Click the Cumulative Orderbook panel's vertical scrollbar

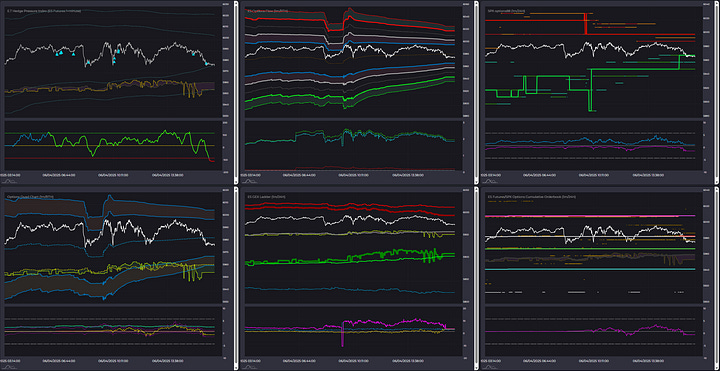(717, 278)
